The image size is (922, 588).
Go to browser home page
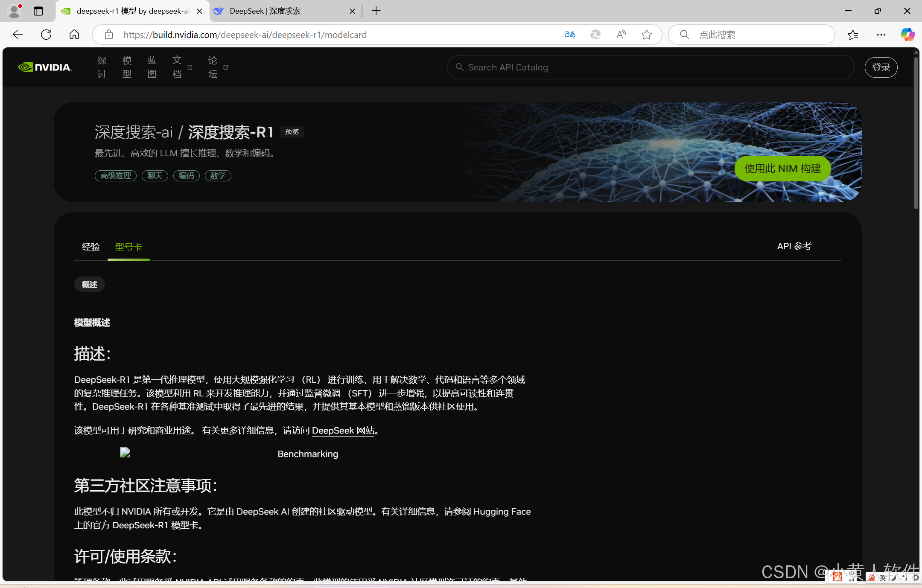click(74, 35)
